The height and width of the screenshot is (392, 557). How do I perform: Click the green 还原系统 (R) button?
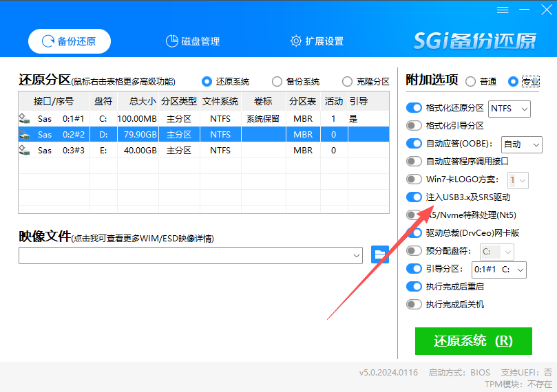474,341
